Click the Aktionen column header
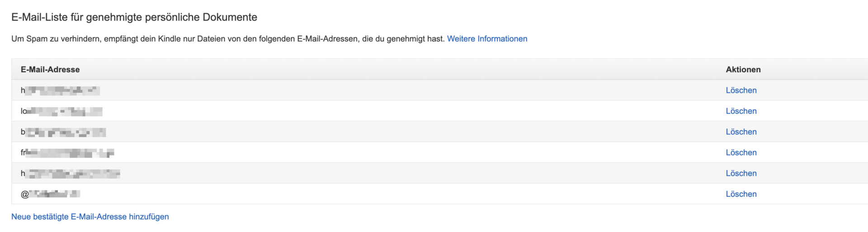This screenshot has height=232, width=868. pyautogui.click(x=743, y=70)
